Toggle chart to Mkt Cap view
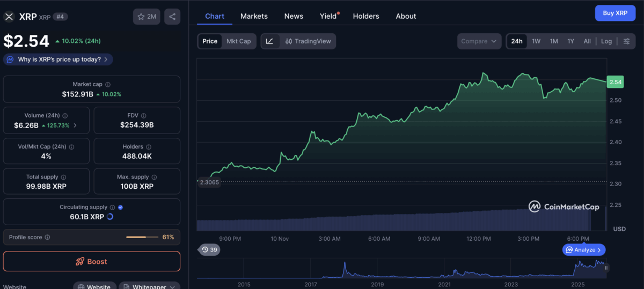 (238, 41)
